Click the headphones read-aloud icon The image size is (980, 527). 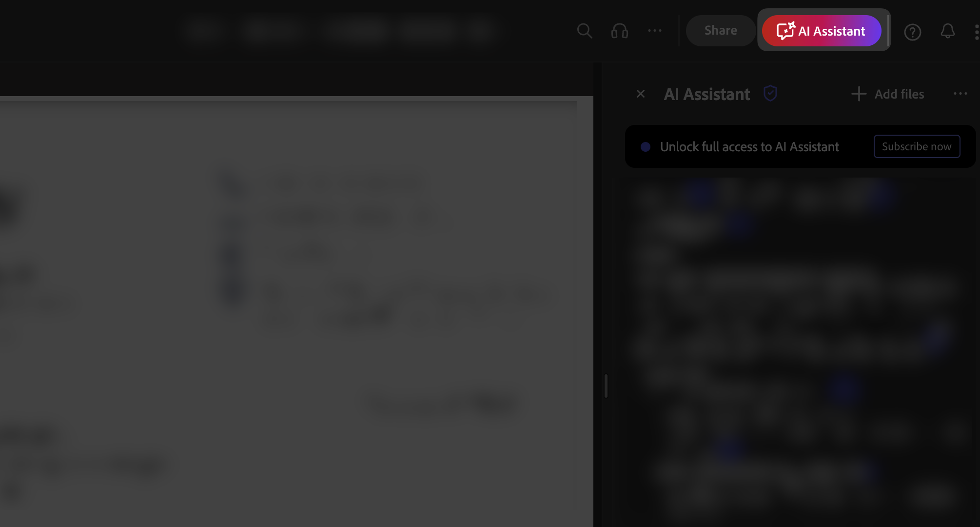620,31
